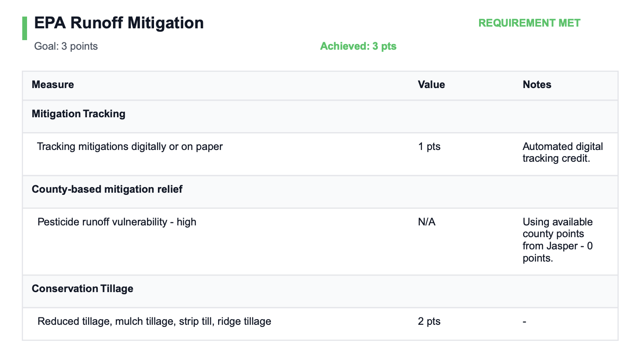Click the 1 pts value cell
The width and height of the screenshot is (644, 354).
428,146
